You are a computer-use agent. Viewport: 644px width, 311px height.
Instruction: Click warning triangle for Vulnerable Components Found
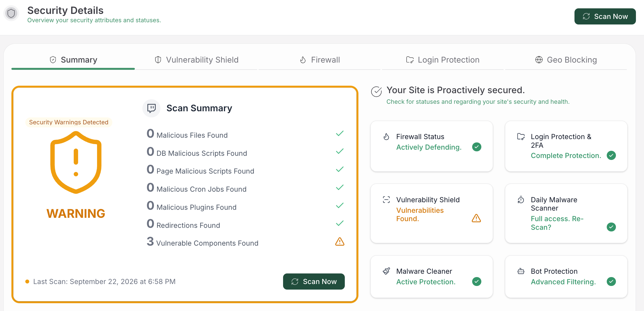[x=340, y=241]
